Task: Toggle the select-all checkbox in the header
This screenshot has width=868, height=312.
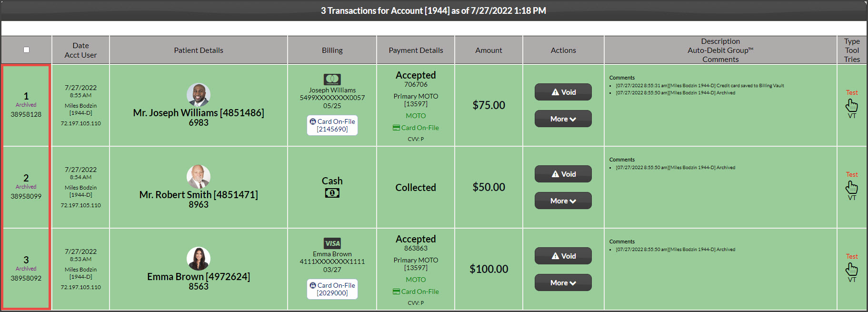Action: (26, 50)
